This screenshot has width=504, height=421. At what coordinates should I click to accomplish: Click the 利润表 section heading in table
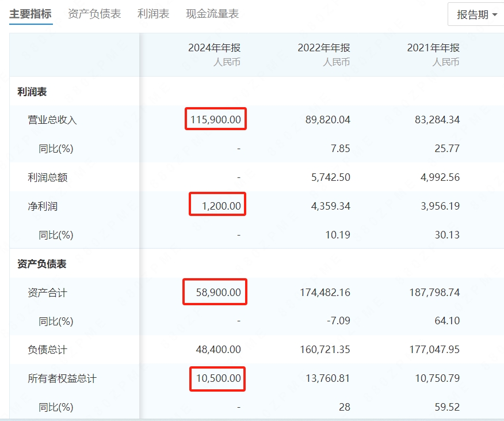[32, 92]
